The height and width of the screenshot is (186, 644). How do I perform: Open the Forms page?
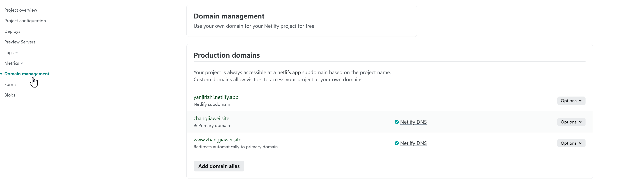coord(10,84)
